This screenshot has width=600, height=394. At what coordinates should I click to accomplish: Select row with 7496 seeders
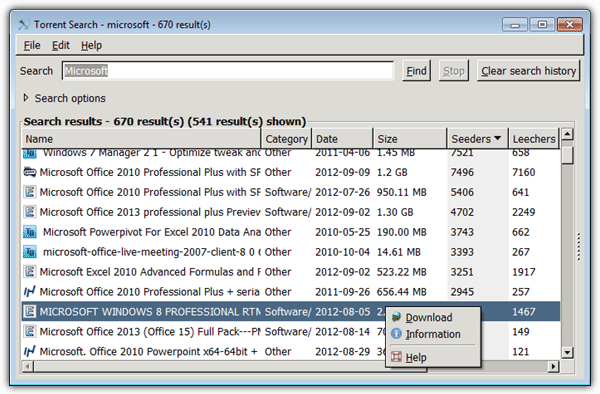291,172
